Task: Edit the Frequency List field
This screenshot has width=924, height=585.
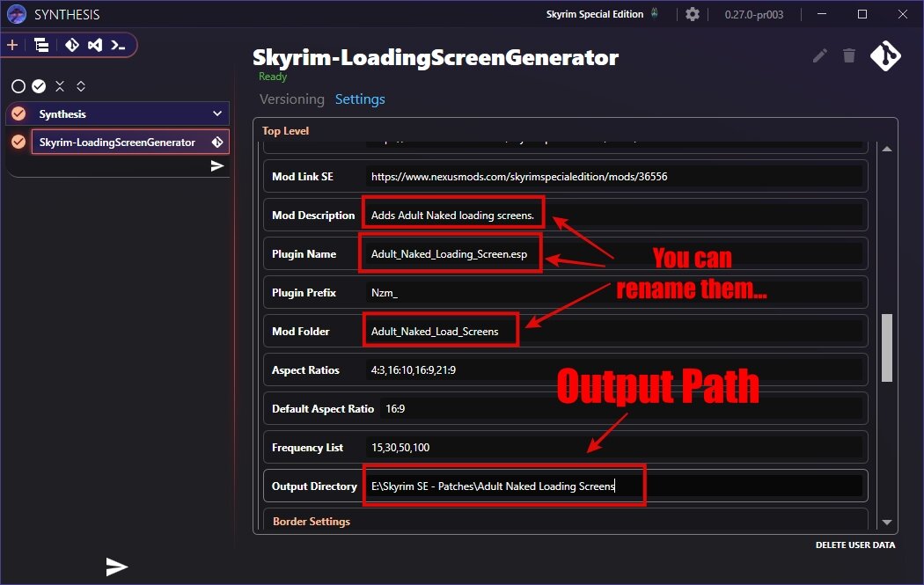Action: coord(614,447)
